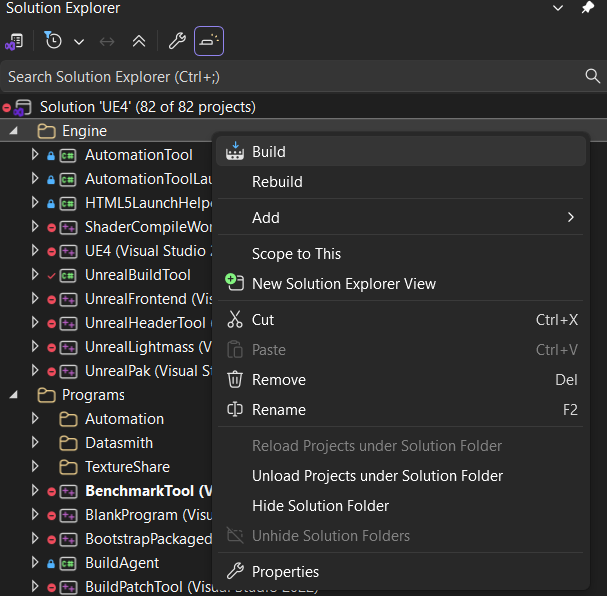Screen dimensions: 607x596
Task: Collapse the Programs solution folder
Action: pyautogui.click(x=14, y=395)
